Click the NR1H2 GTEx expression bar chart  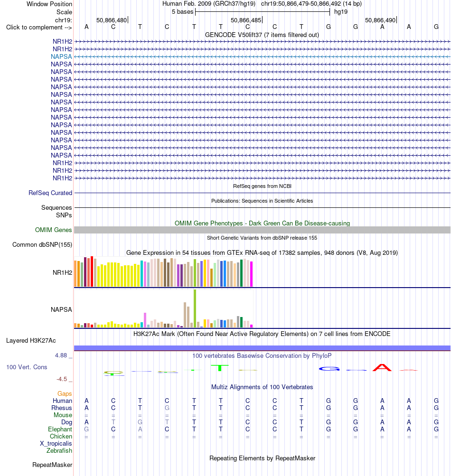163,272
